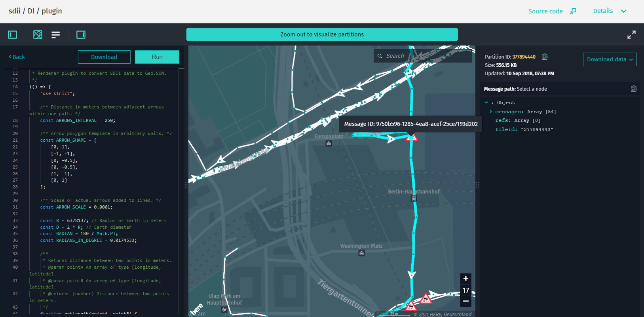Click the 'Zoom out to visualize partitions' banner
Screen dimensions: 644x317
[x=322, y=34]
